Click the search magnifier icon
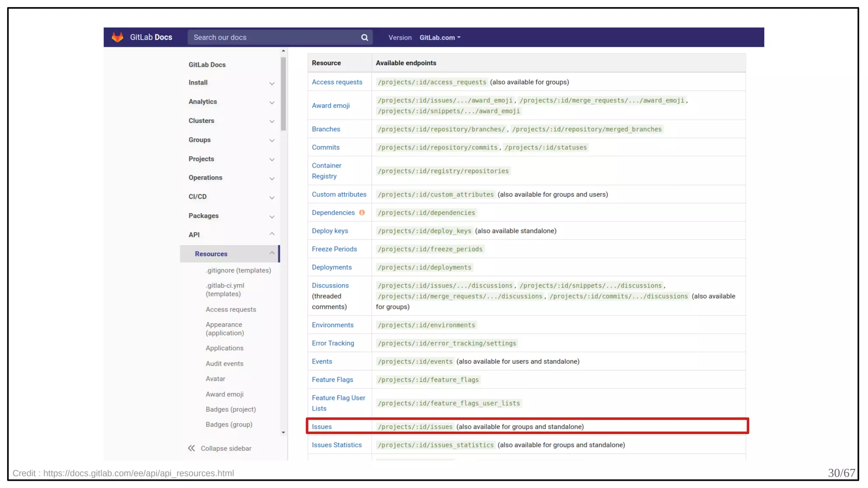Screen dimensions: 868x488 [x=364, y=37]
